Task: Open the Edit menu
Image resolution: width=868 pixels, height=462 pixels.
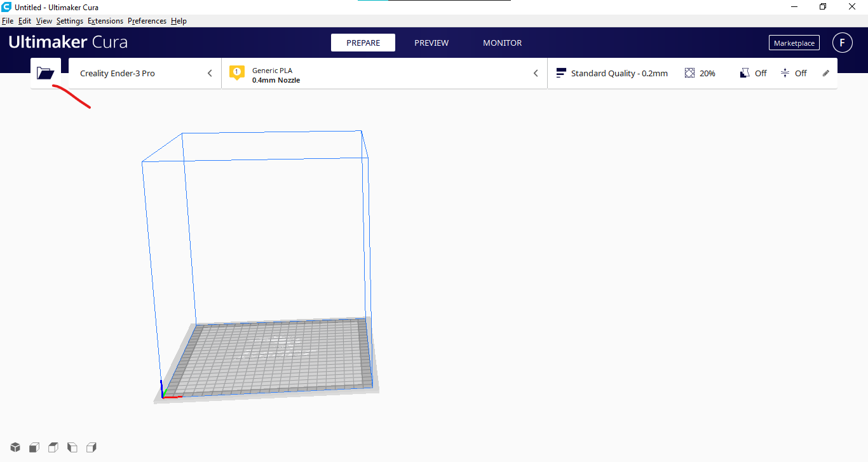Action: [x=25, y=21]
